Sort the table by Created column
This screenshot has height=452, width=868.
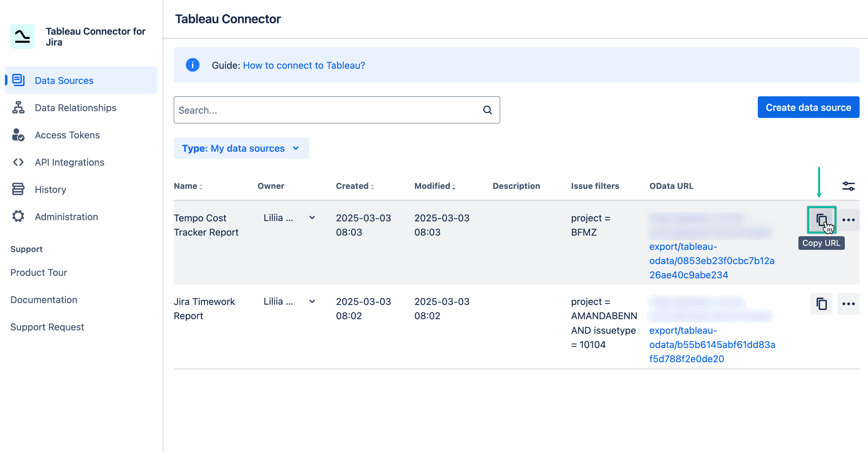coord(372,186)
